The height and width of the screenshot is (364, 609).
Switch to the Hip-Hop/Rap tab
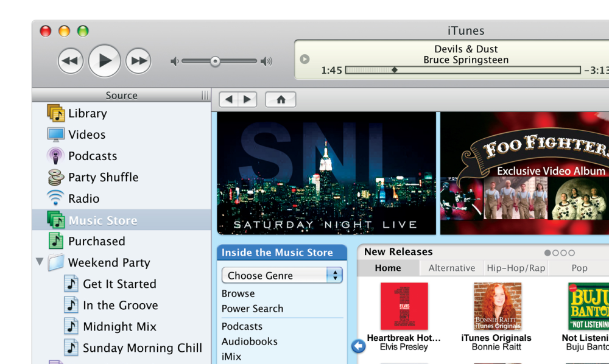coord(516,268)
